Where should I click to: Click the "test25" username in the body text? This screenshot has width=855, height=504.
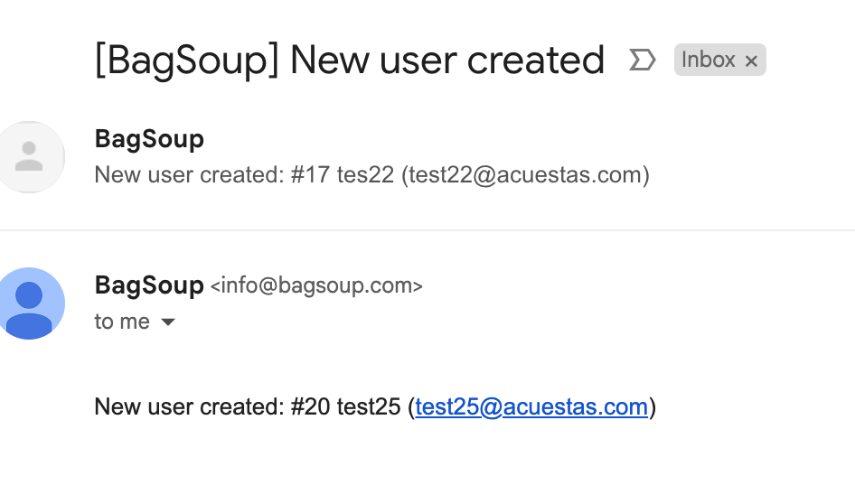(x=368, y=407)
